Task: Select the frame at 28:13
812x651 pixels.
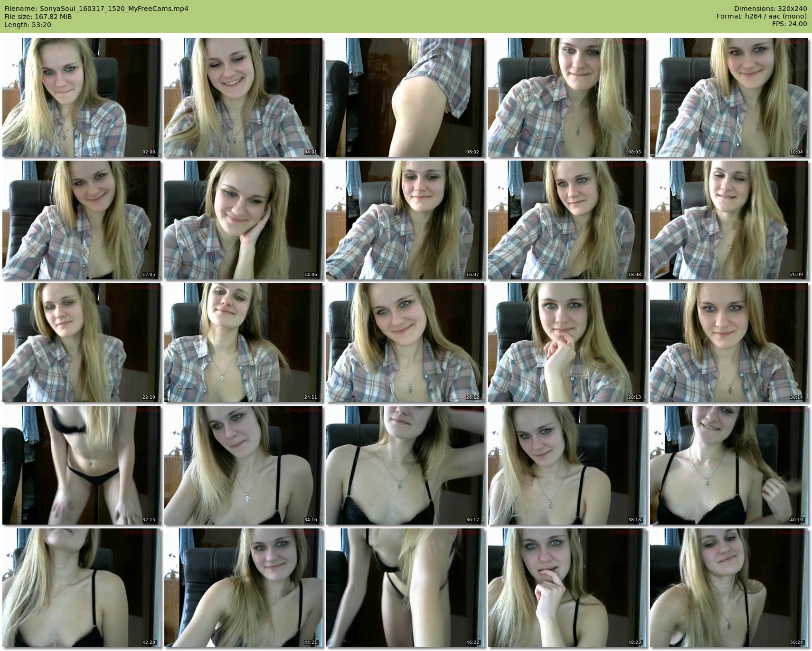Action: tap(567, 343)
